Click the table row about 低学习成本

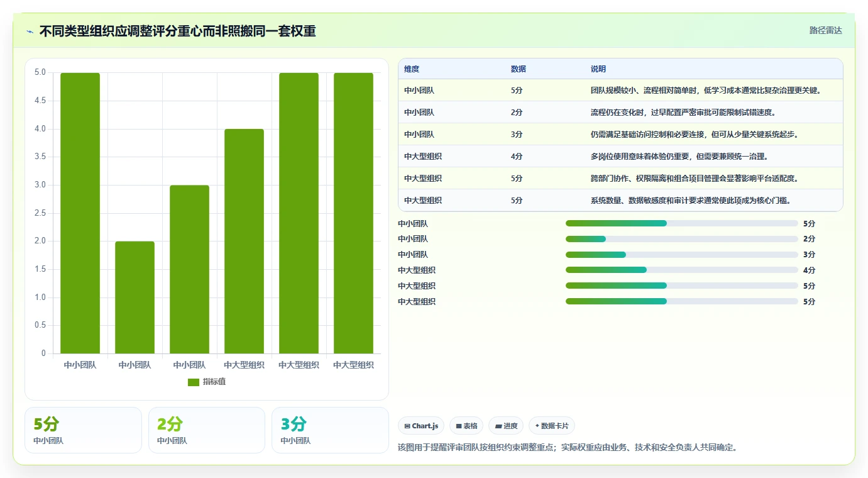tap(620, 91)
